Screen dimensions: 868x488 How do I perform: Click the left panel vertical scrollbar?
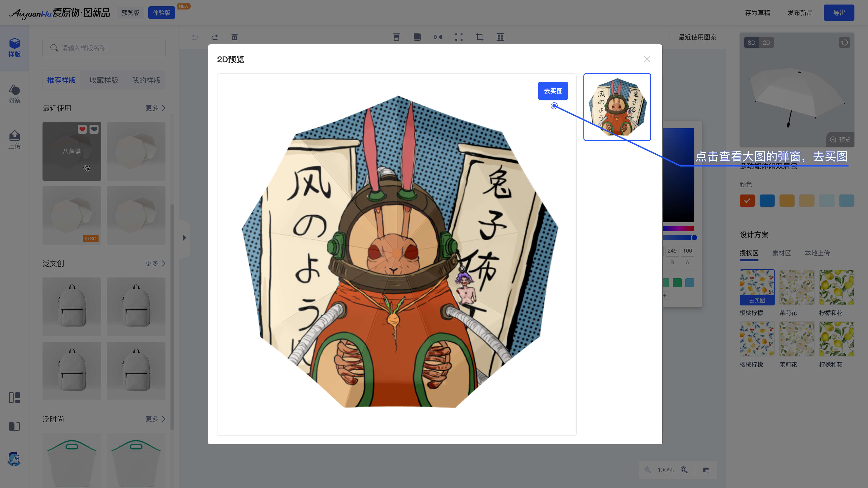pos(172,317)
